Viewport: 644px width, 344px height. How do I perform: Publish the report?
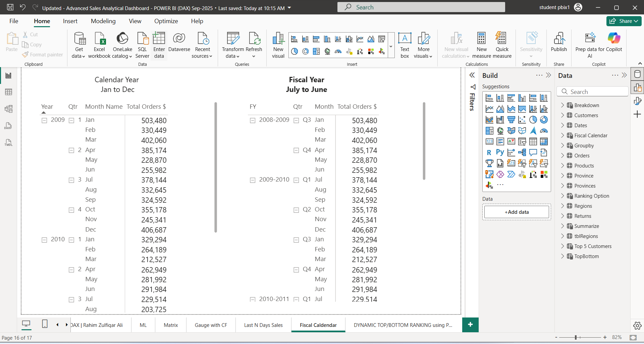tap(559, 44)
